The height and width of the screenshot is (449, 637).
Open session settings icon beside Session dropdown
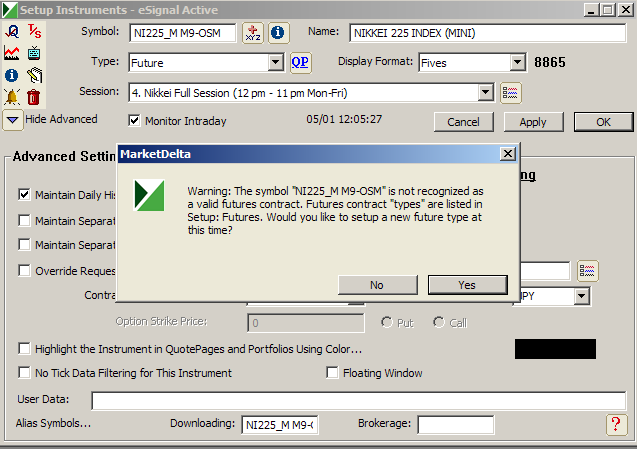click(511, 93)
